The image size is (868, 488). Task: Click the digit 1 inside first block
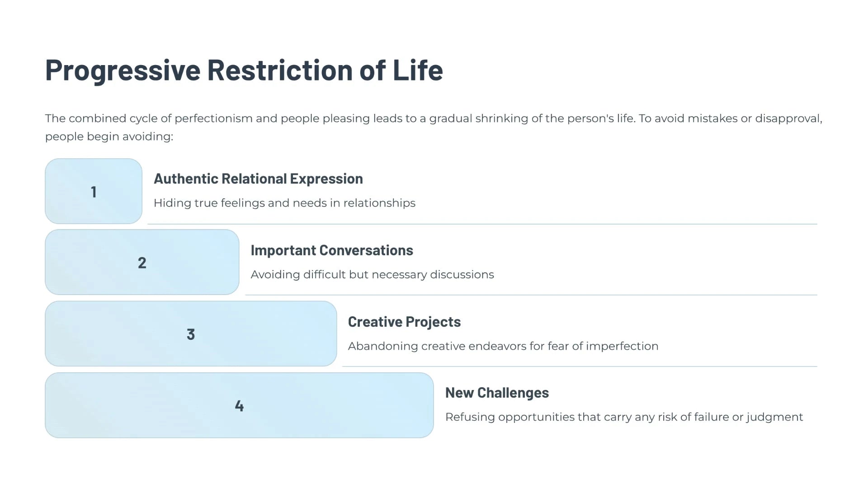point(94,192)
